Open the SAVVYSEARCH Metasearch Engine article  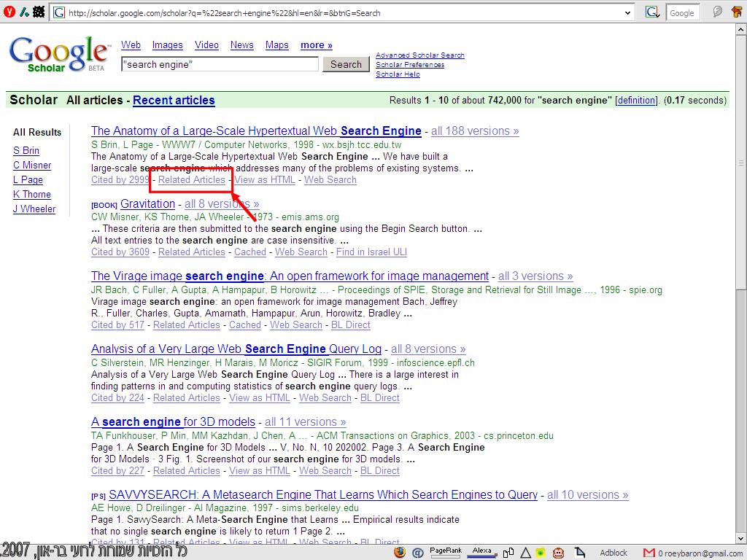tap(323, 495)
